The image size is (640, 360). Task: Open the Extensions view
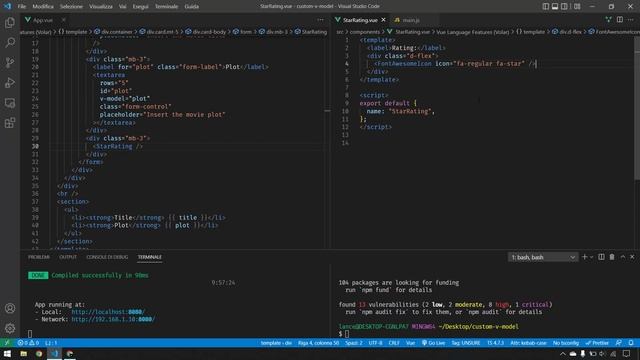pos(10,123)
